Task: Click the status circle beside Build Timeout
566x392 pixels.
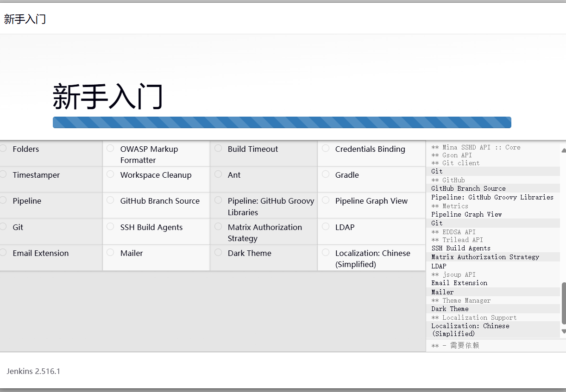Action: (218, 148)
